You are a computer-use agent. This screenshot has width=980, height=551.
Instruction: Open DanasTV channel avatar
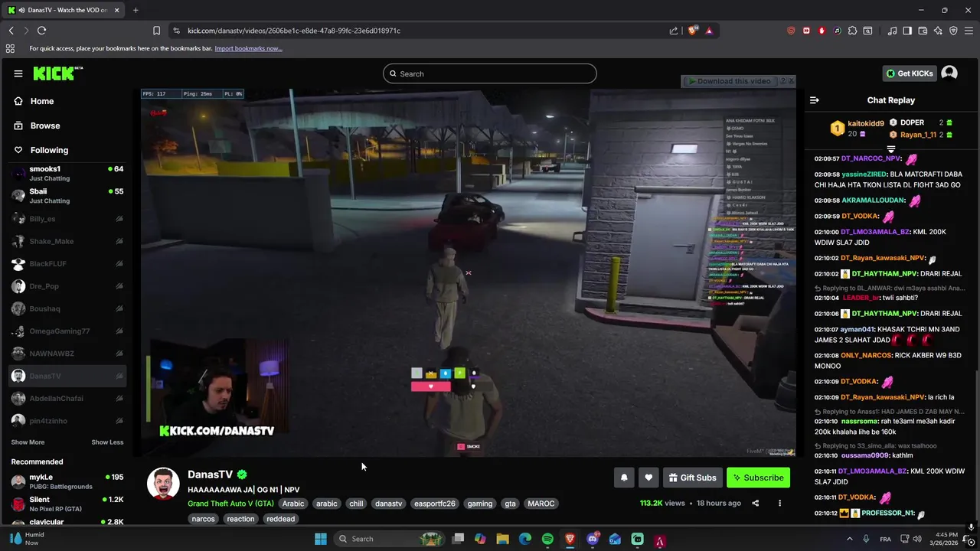pos(163,484)
